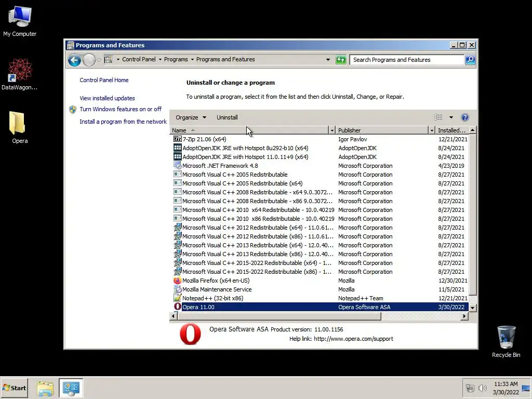The image size is (532, 399).
Task: Sort by the Installed On column header
Action: [452, 130]
